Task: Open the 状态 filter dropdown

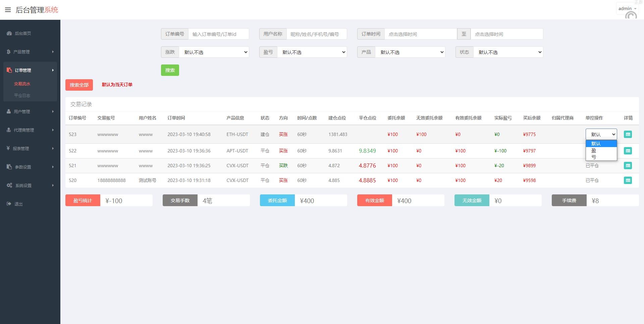Action: coord(508,52)
